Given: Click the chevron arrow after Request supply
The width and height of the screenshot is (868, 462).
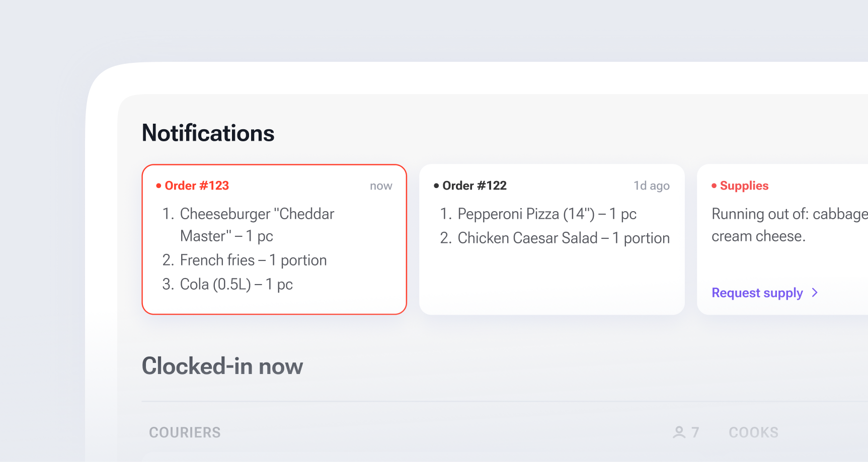Looking at the screenshot, I should (815, 293).
